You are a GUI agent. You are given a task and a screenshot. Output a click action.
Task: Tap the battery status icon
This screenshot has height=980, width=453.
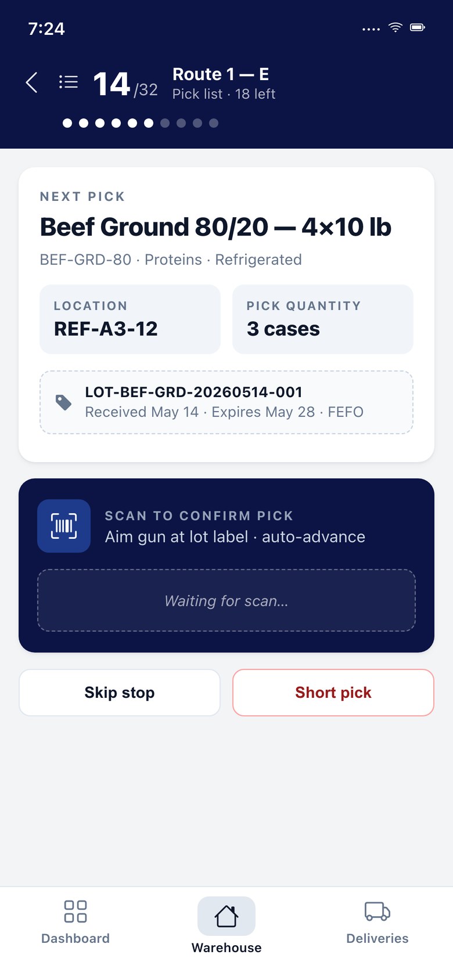tap(418, 27)
